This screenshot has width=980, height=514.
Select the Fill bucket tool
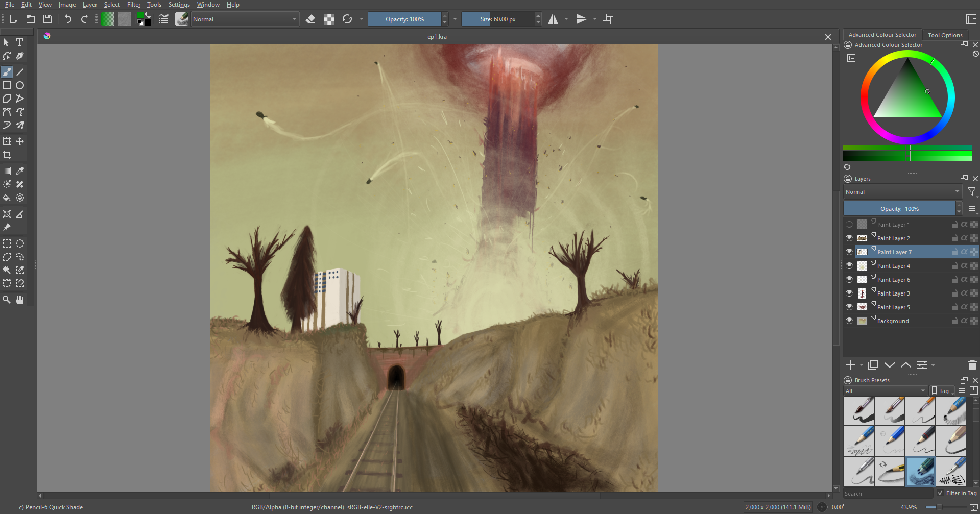tap(7, 198)
